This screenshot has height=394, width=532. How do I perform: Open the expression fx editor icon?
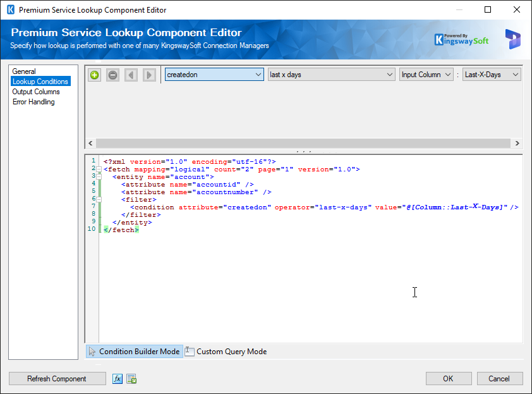point(118,378)
